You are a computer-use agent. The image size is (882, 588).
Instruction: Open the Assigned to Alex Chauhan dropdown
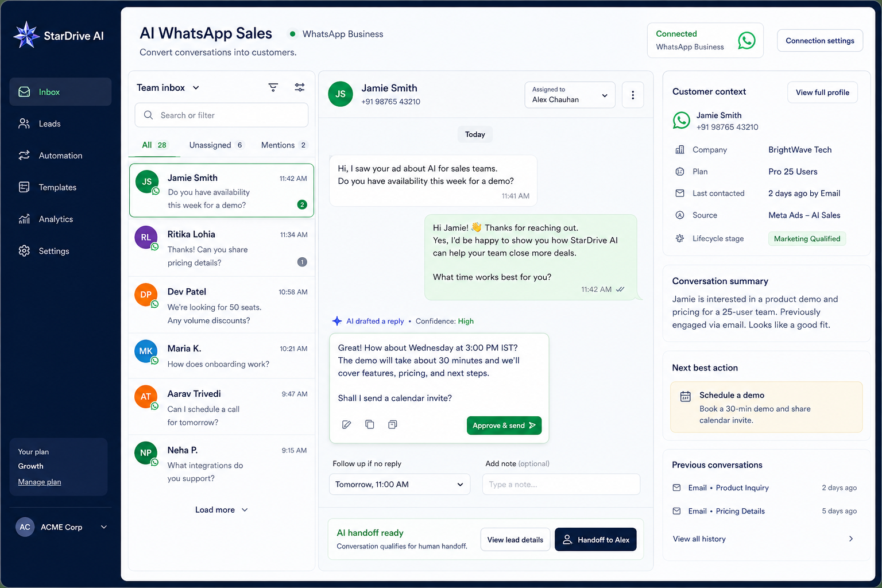(x=570, y=95)
